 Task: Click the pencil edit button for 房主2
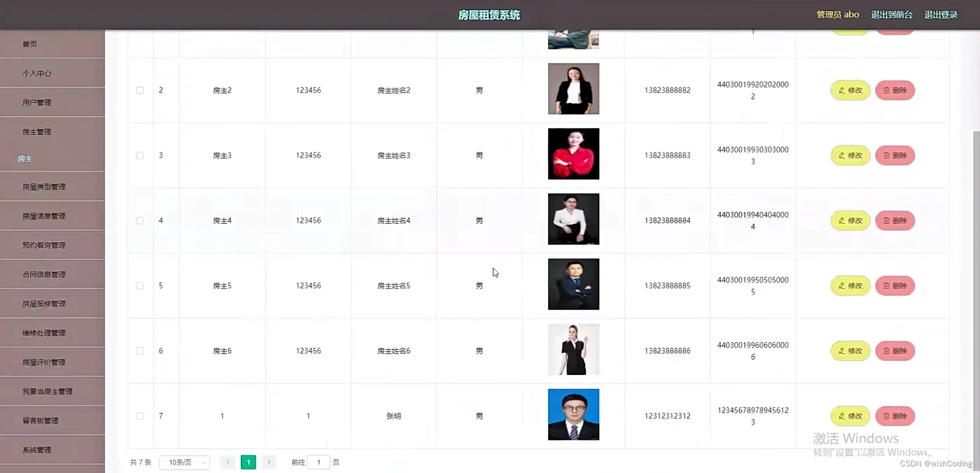pos(850,90)
